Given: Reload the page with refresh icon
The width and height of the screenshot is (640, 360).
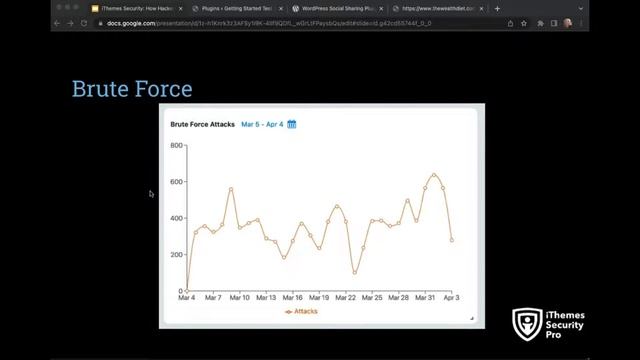Looking at the screenshot, I should (84, 23).
